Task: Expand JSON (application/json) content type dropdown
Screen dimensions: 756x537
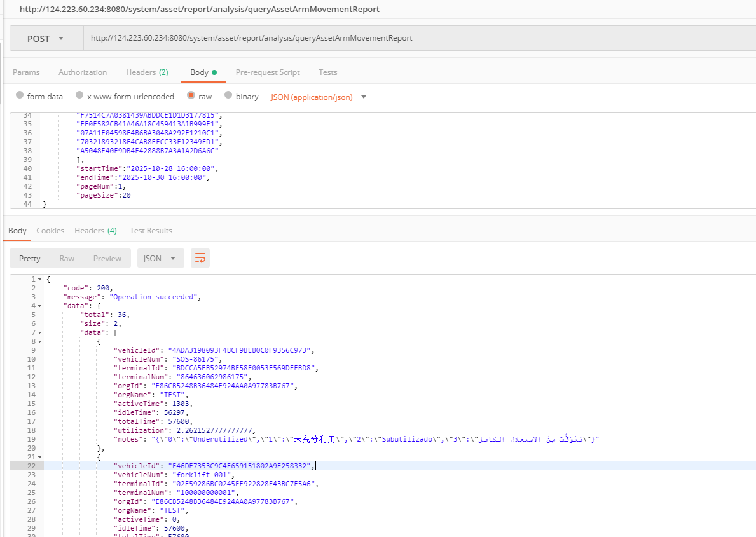Action: click(x=319, y=97)
